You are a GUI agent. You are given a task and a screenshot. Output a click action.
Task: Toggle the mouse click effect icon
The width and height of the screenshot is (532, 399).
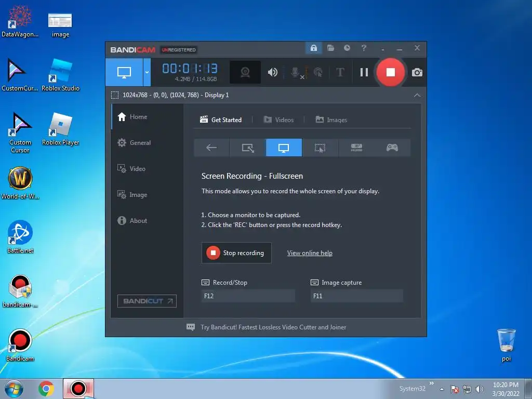[x=318, y=72]
